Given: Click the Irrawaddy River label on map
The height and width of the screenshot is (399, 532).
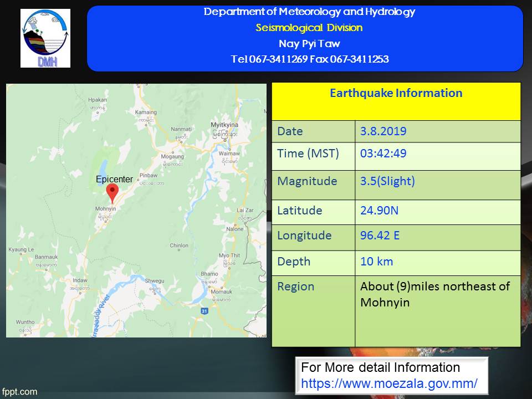Looking at the screenshot, I should coord(100,316).
